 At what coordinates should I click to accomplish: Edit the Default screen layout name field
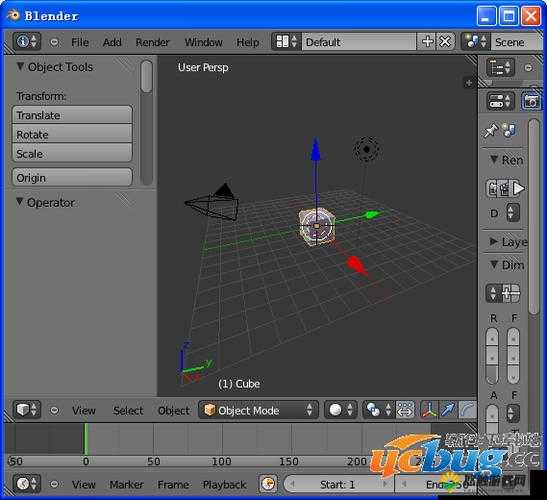[359, 42]
